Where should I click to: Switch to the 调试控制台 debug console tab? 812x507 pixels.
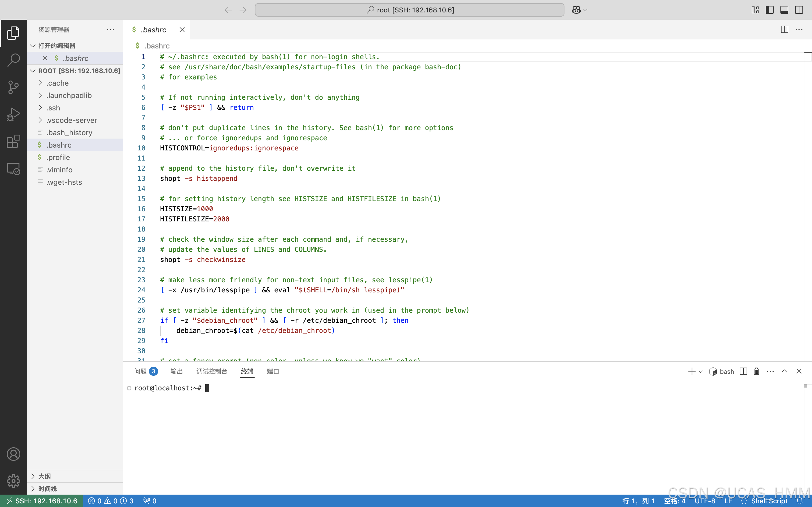[212, 371]
